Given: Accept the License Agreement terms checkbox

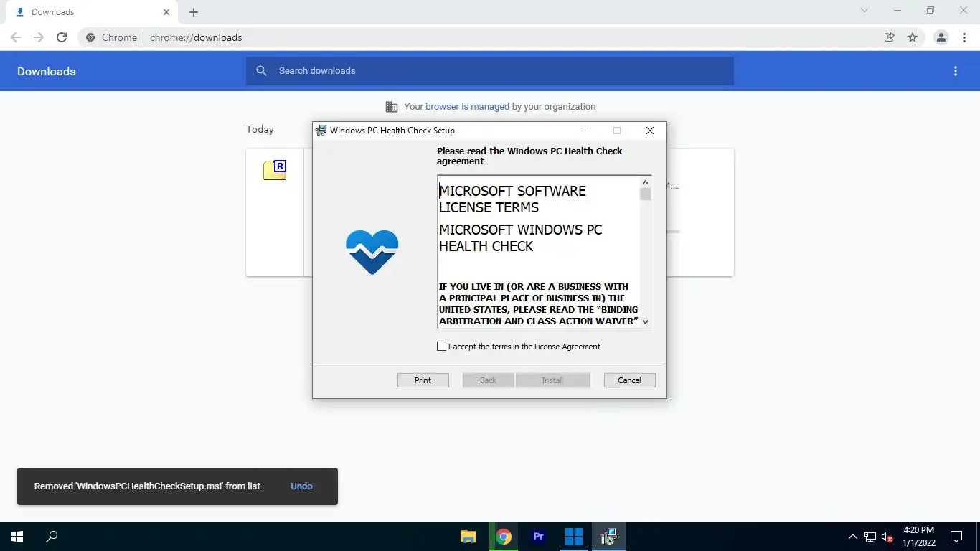Looking at the screenshot, I should (441, 347).
